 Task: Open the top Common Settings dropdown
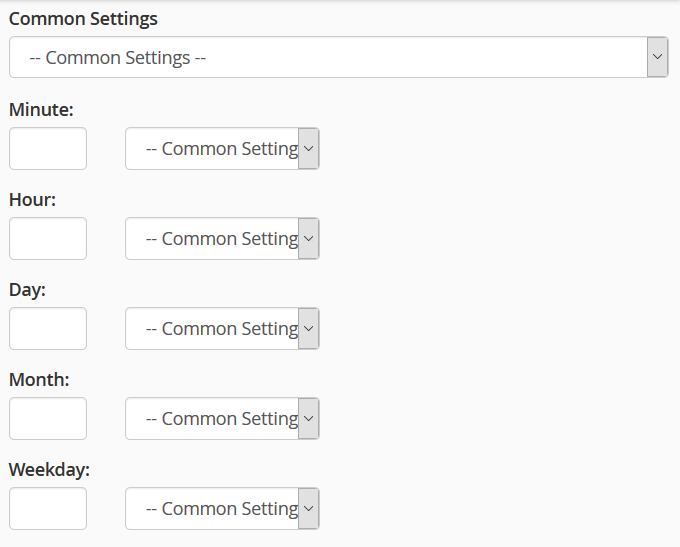click(328, 57)
